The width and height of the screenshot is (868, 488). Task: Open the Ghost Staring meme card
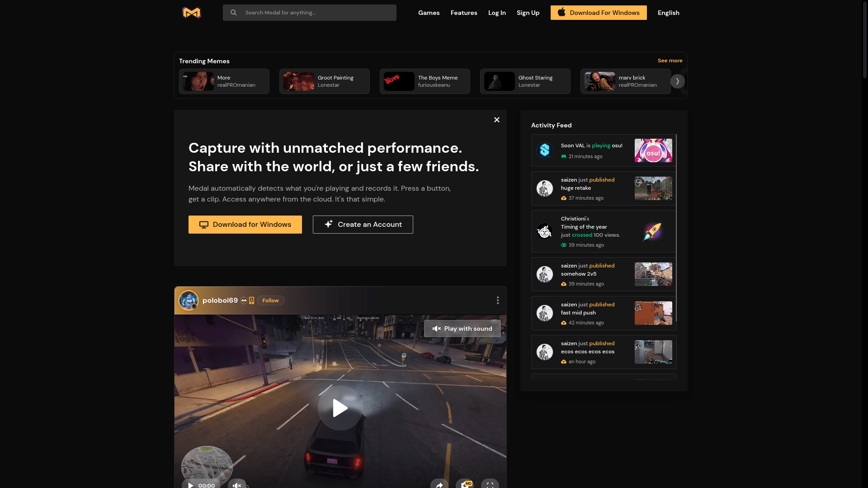click(525, 81)
